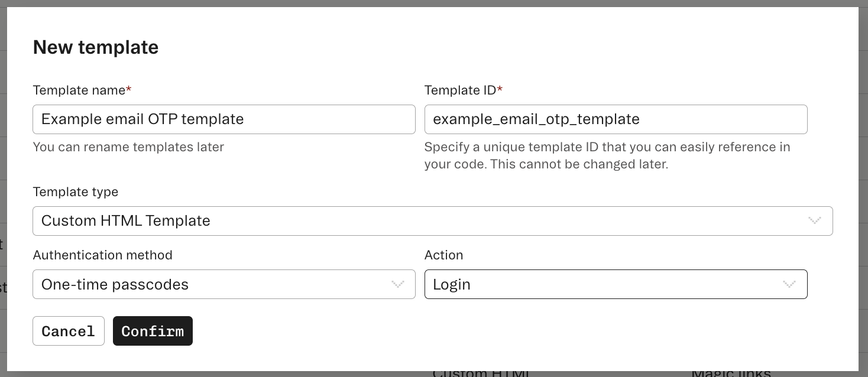868x377 pixels.
Task: Click the Authentication method chevron icon
Action: [x=397, y=284]
